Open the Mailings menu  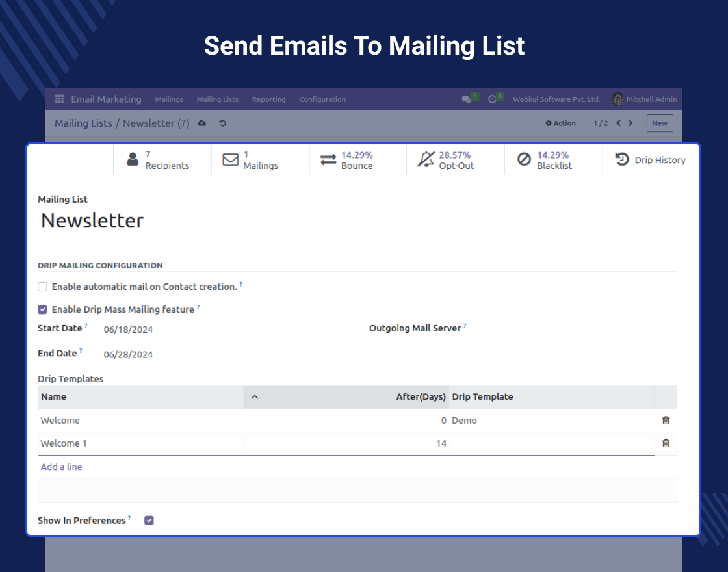click(169, 99)
